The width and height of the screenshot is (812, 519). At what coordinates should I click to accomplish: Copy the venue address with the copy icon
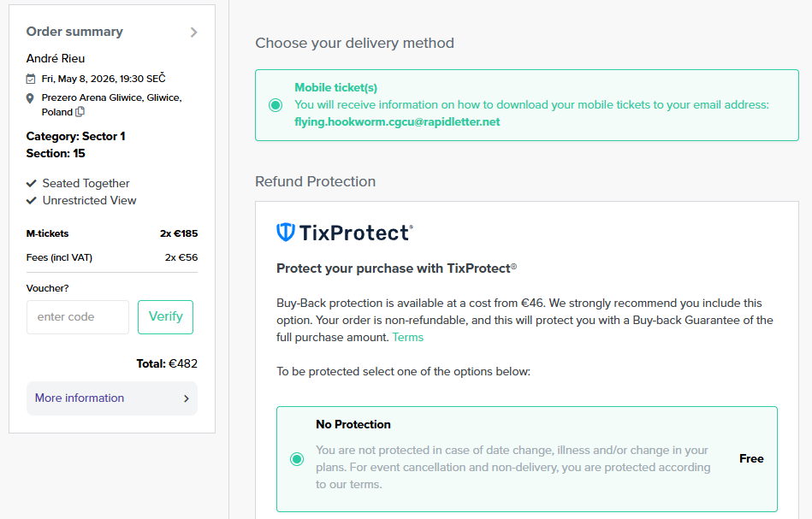(80, 112)
